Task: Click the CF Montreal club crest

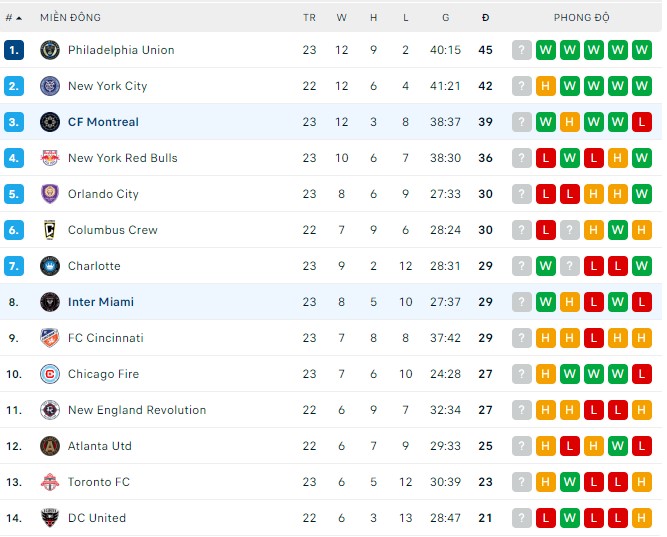Action: coord(50,122)
